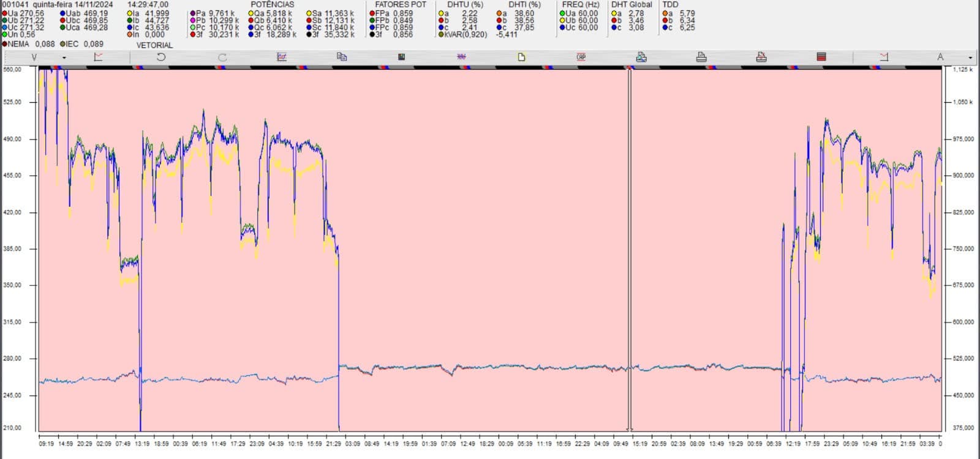Click the red chart icon beside the A button

[884, 57]
